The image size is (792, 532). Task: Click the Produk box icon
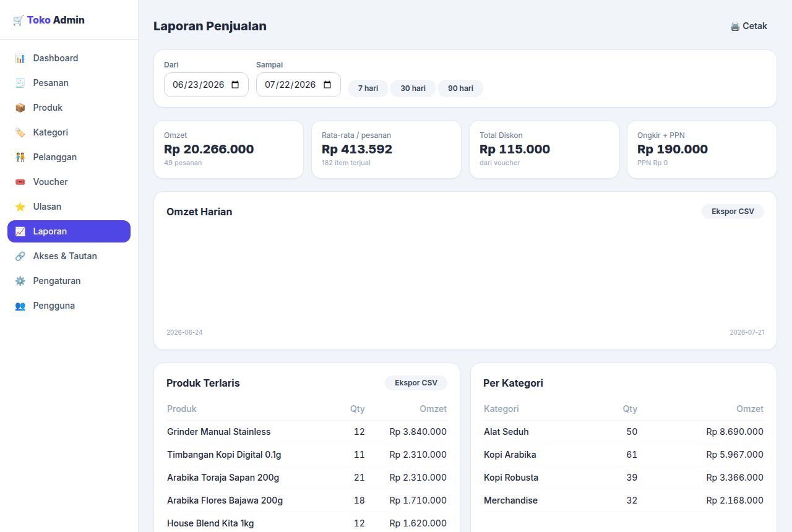pos(20,108)
